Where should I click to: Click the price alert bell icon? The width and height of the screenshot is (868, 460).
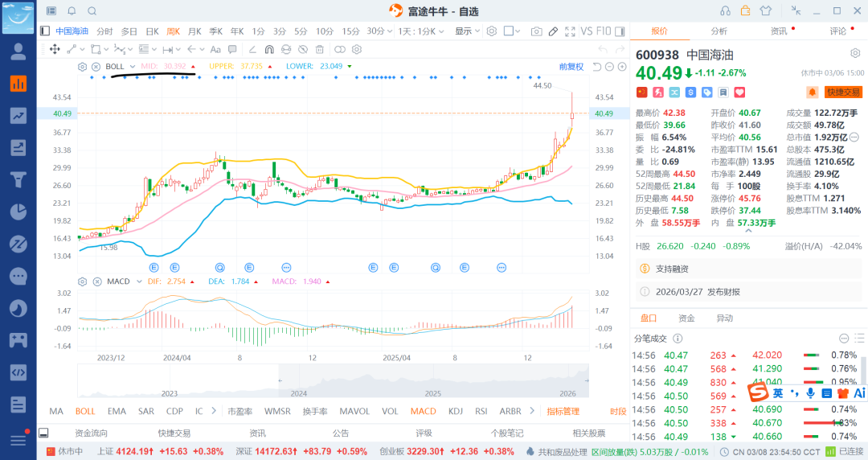pyautogui.click(x=812, y=92)
